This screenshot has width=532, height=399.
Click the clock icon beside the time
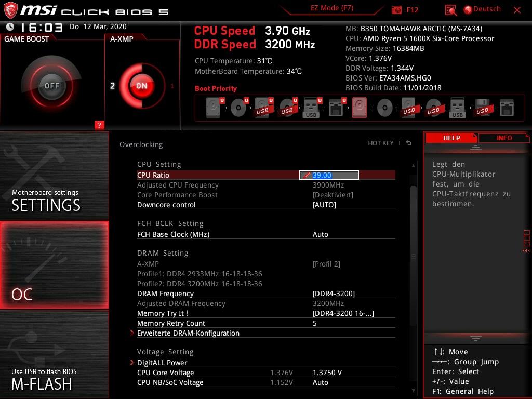click(10, 26)
